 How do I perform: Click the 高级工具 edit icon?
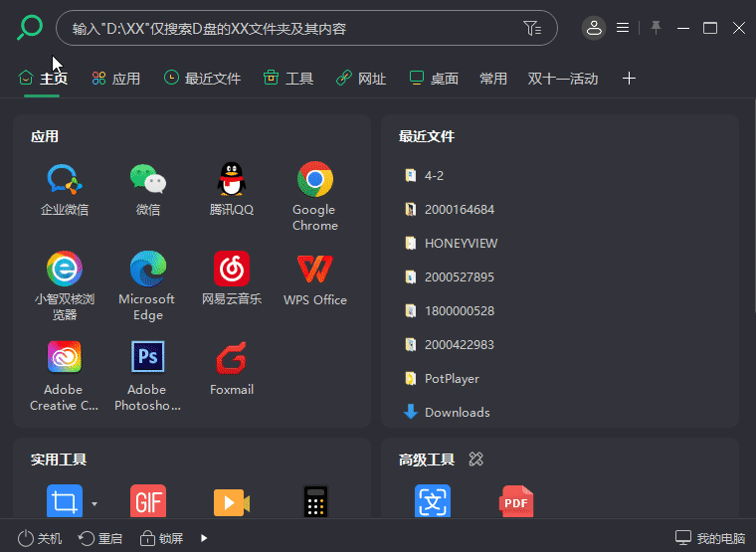tap(475, 459)
